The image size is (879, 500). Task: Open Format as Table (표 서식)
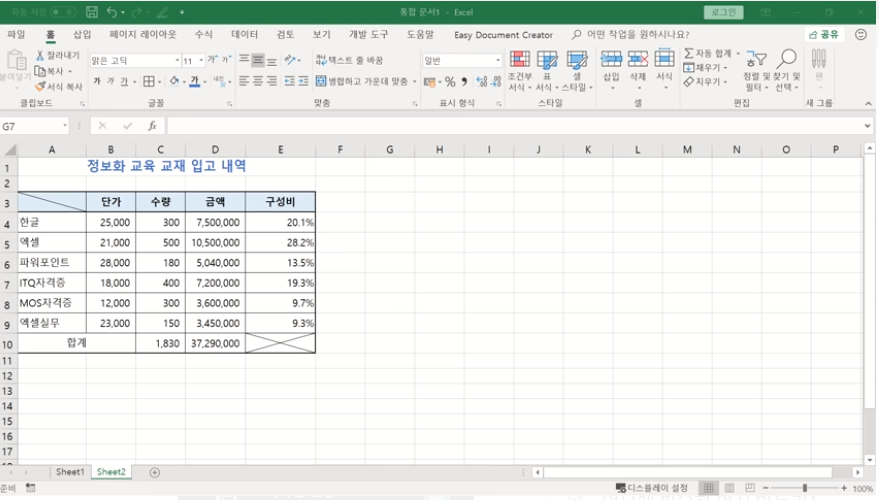[547, 71]
